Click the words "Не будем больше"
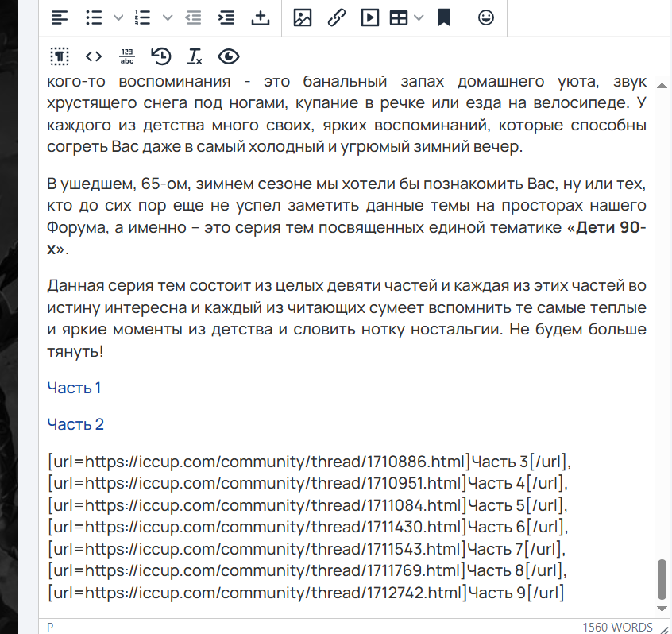This screenshot has width=672, height=634. pyautogui.click(x=577, y=329)
